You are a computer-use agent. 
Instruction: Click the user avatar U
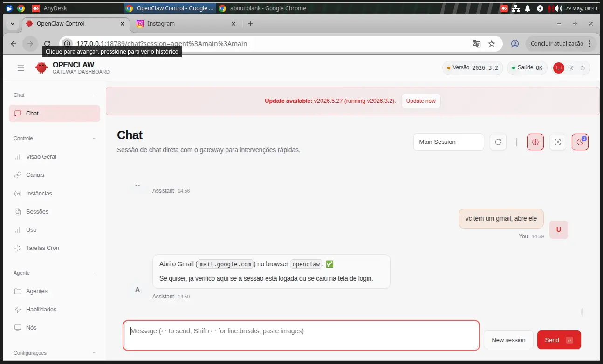click(x=558, y=229)
